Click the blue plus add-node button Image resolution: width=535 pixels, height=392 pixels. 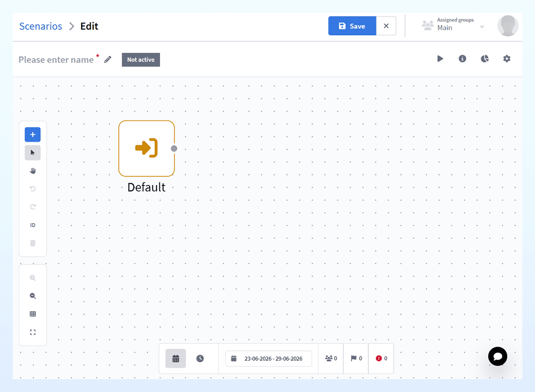[33, 135]
